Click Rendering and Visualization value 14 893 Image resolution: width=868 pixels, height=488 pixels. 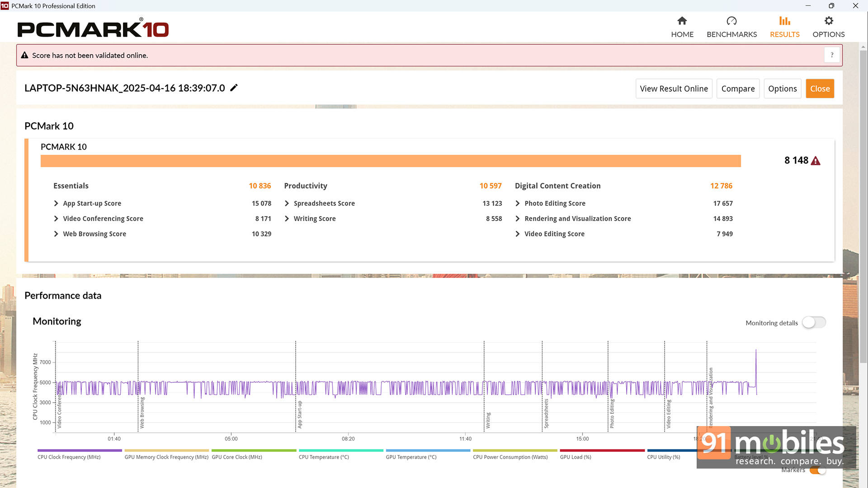723,219
